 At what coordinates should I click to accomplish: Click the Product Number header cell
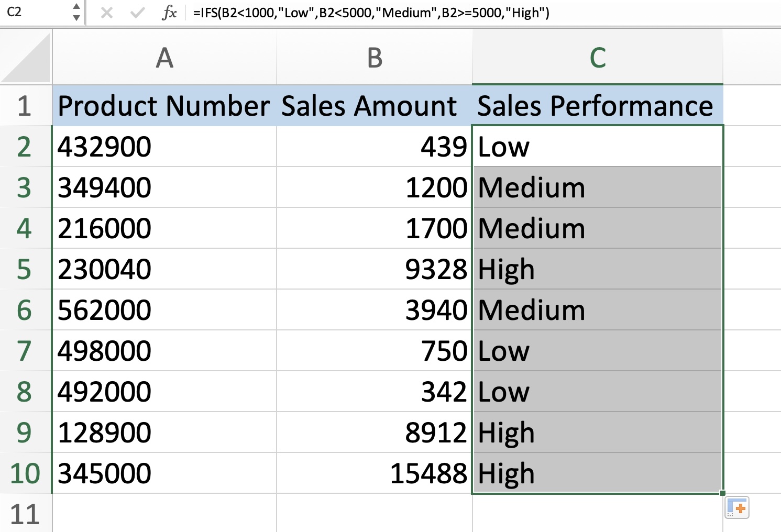pyautogui.click(x=164, y=106)
